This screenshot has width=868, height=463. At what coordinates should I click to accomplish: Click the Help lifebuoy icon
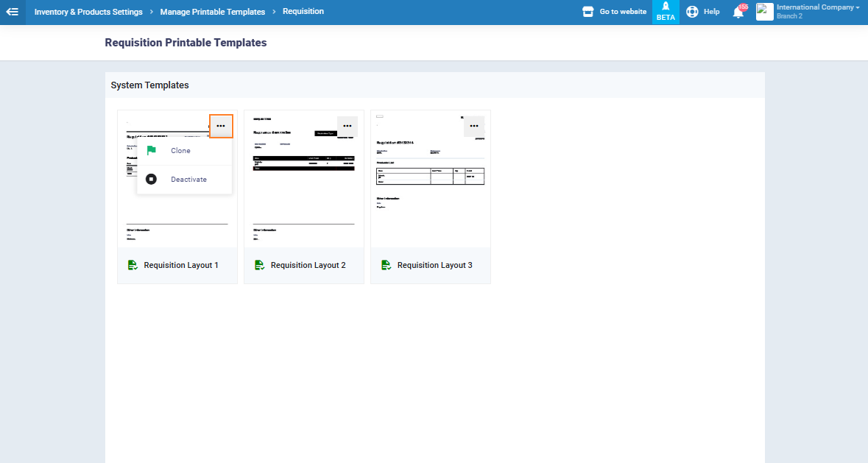click(692, 12)
